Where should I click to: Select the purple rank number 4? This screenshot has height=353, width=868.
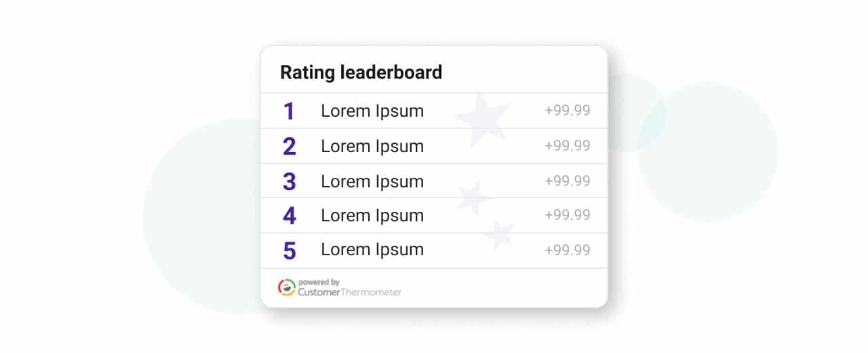tap(290, 216)
